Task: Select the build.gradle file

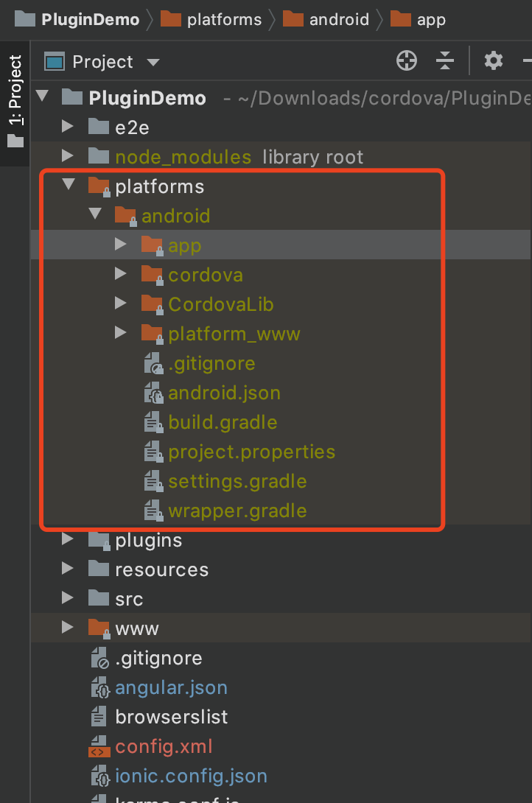Action: point(223,422)
